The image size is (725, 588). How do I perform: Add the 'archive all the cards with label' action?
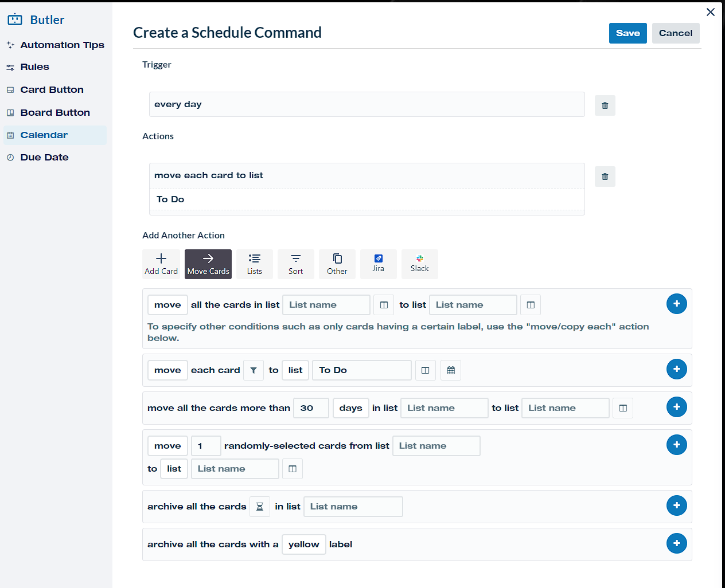pos(677,543)
